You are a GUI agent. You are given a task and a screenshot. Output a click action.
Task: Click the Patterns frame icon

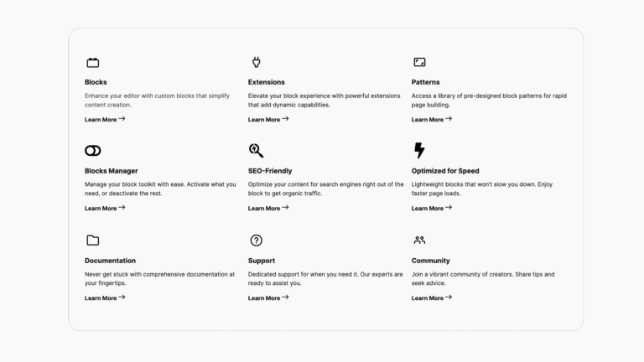419,62
